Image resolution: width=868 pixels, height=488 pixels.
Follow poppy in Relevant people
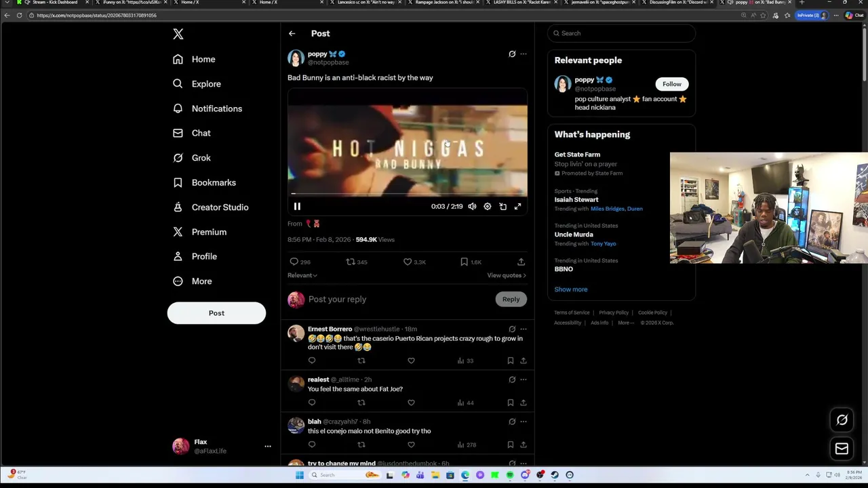672,84
